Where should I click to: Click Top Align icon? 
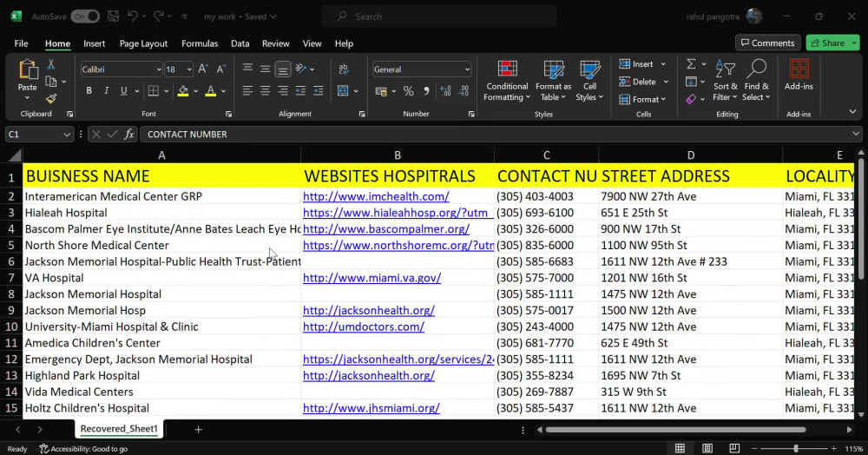[247, 69]
